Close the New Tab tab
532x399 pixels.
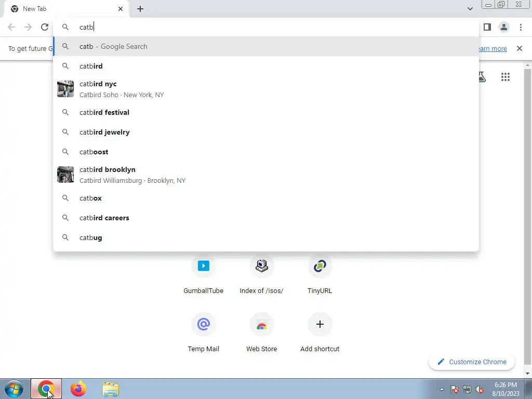[121, 9]
